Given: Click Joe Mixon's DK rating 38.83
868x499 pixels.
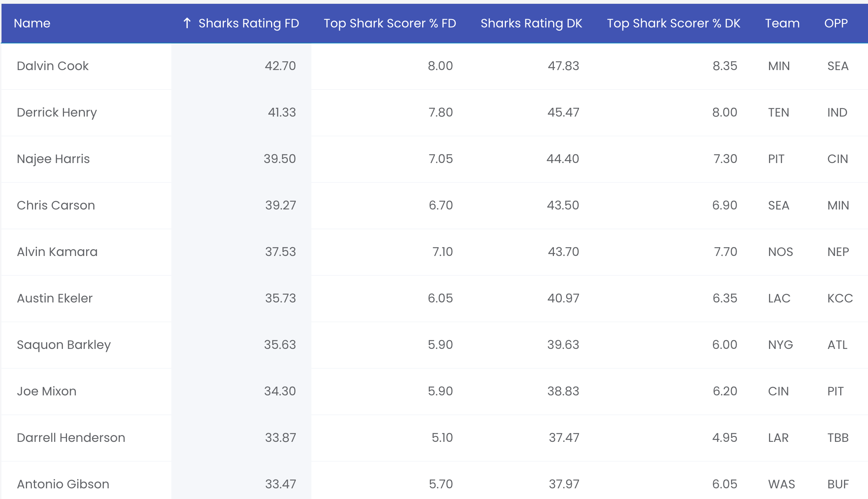Looking at the screenshot, I should coord(563,391).
